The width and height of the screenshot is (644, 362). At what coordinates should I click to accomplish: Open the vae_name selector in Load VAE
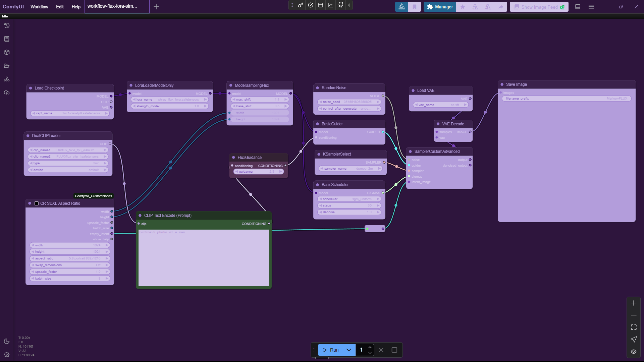coord(441,105)
